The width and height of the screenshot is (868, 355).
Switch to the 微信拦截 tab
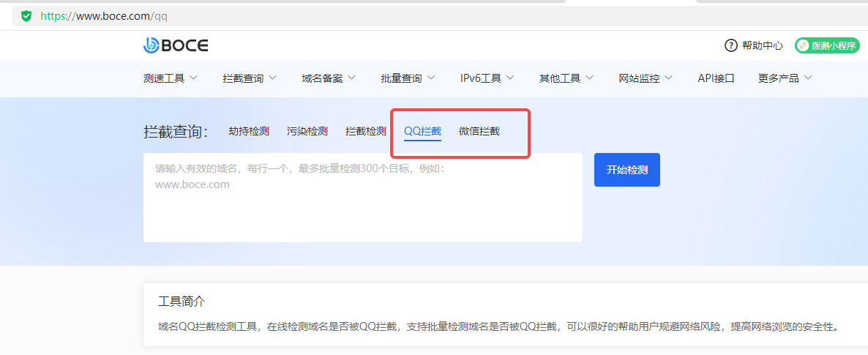[x=479, y=131]
